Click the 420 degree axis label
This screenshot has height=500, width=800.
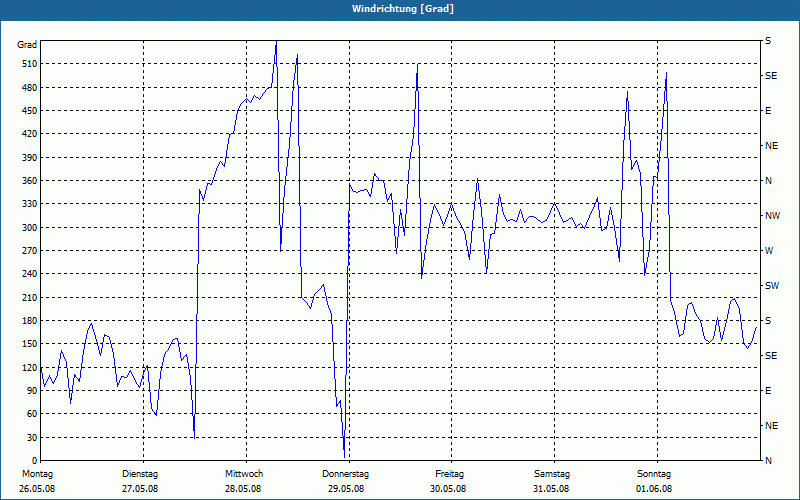30,134
